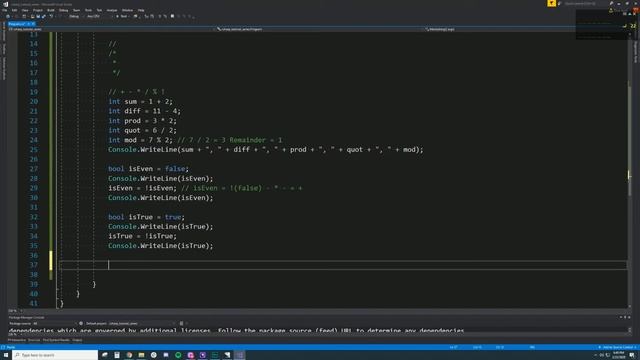Click the Ready status bar text
The image size is (640, 360).
point(10,347)
